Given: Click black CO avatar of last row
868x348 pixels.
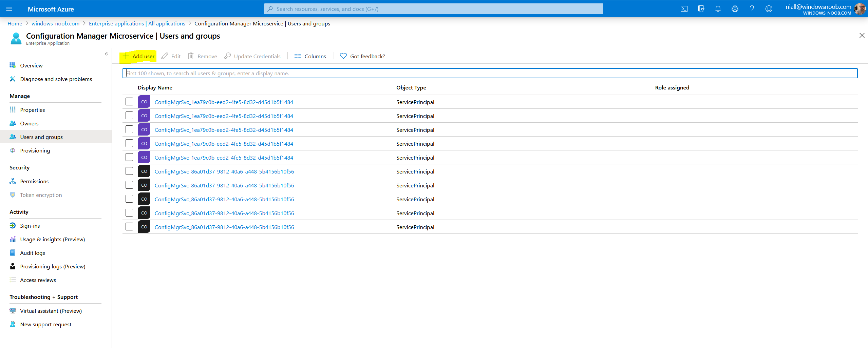Looking at the screenshot, I should [x=144, y=227].
